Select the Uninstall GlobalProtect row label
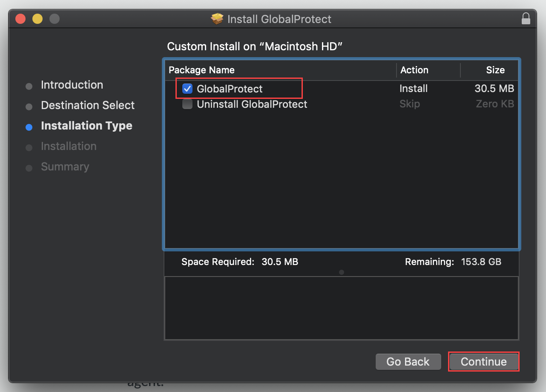 click(x=252, y=104)
